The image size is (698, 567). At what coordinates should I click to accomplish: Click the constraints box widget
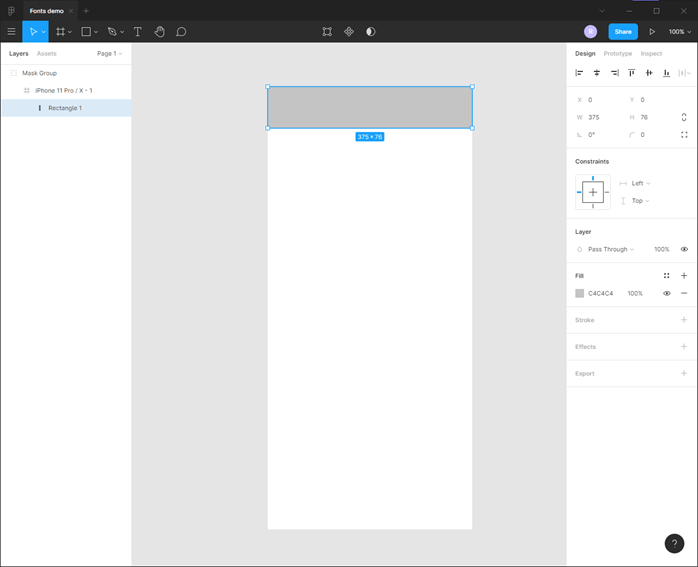[x=593, y=192]
